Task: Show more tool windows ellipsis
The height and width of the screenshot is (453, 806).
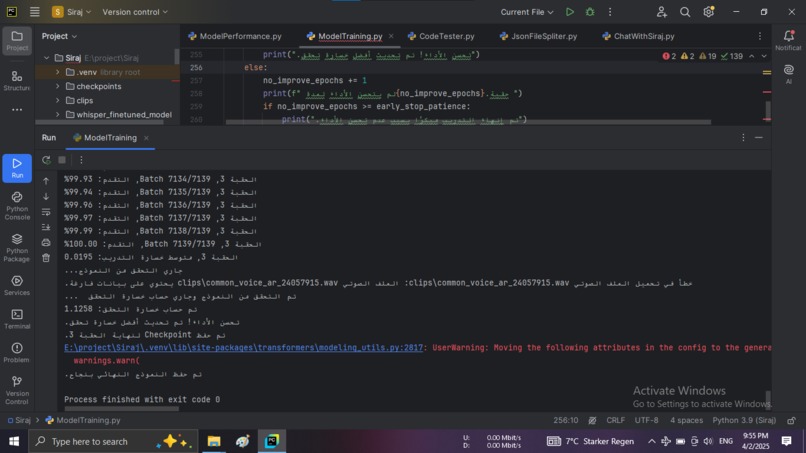Action: tap(17, 110)
